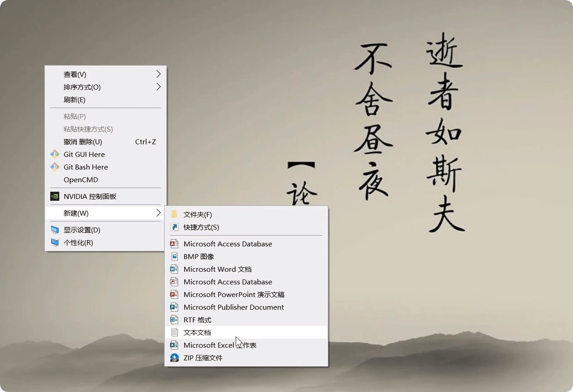The width and height of the screenshot is (573, 392).
Task: Click the 快捷方式 shortcut icon
Action: 174,227
